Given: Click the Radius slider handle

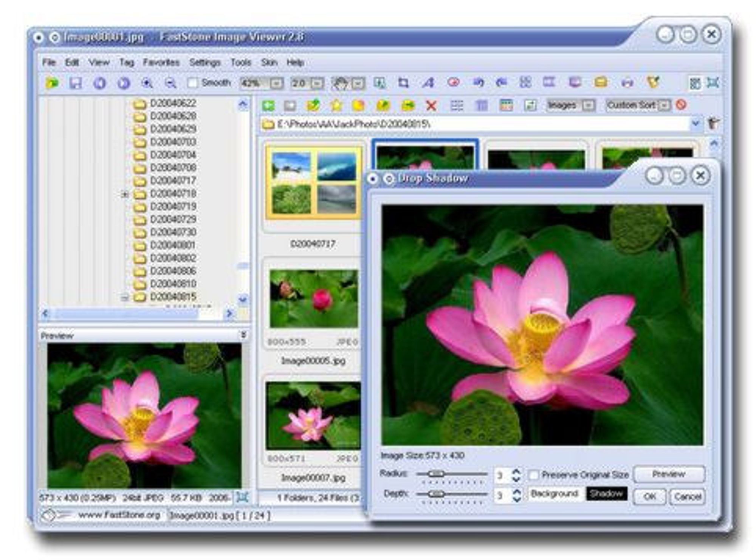Looking at the screenshot, I should (x=436, y=473).
